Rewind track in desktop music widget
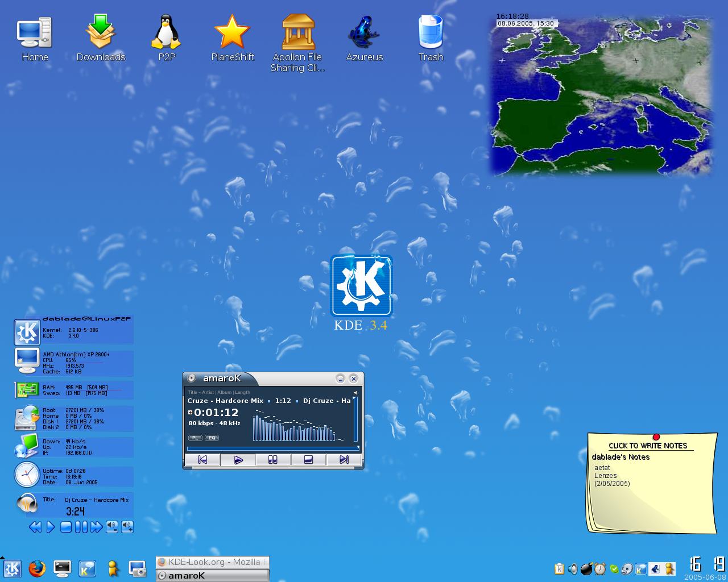The image size is (728, 582). coord(35,527)
